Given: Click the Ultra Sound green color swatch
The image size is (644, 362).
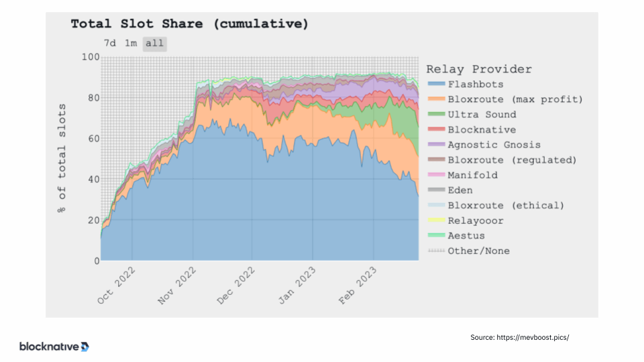Looking at the screenshot, I should (436, 114).
